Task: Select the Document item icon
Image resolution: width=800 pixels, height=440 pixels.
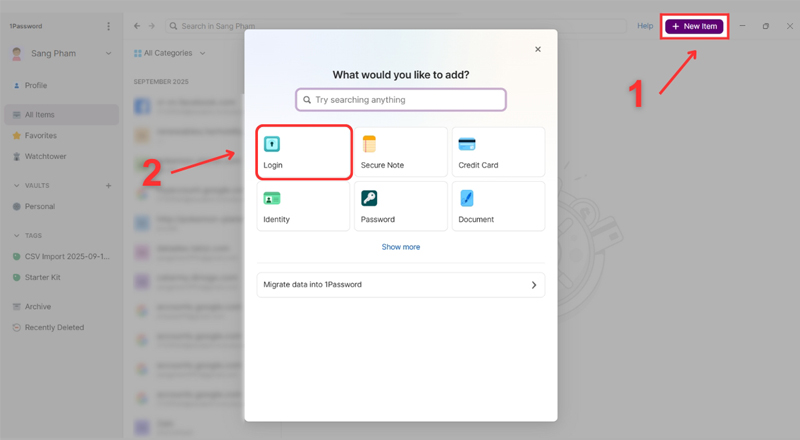Action: (x=467, y=198)
